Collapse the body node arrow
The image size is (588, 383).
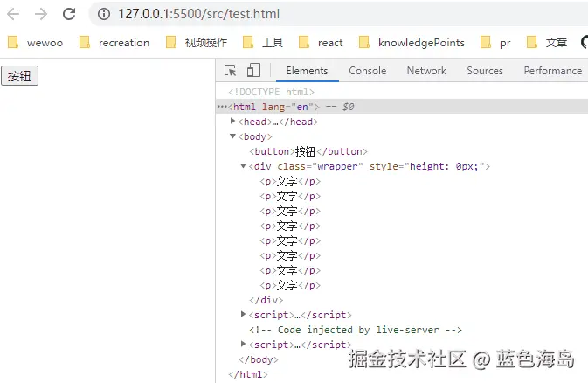tap(233, 136)
